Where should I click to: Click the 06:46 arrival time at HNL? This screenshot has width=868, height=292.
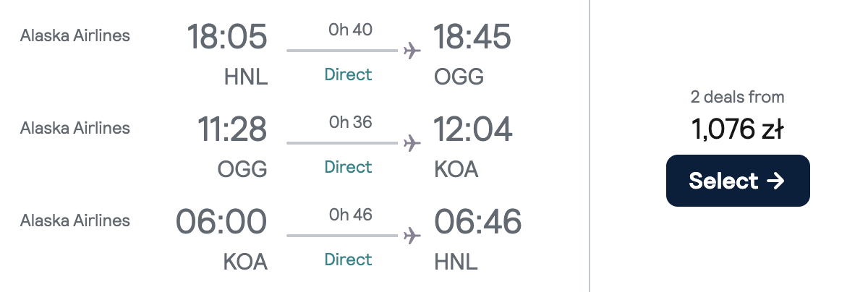point(477,222)
